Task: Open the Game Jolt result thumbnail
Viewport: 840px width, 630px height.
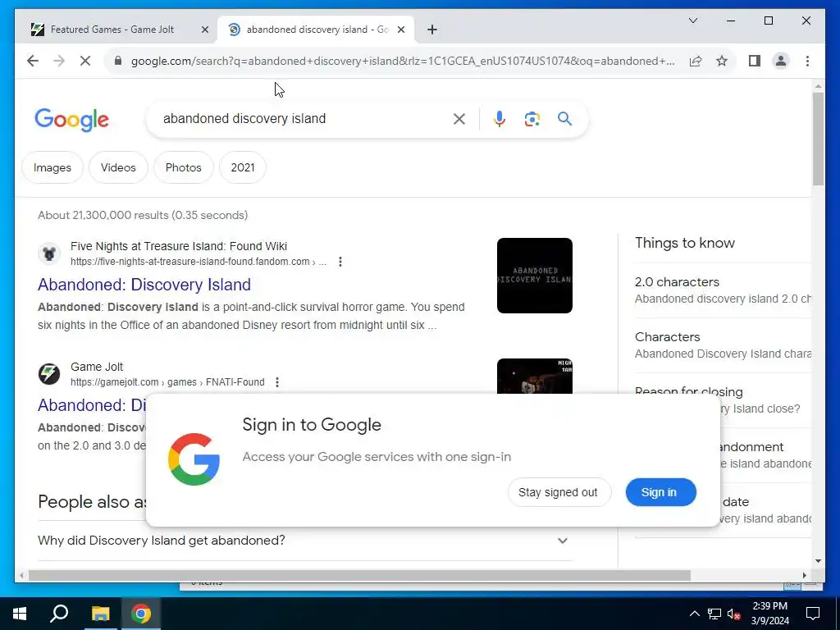Action: coord(535,376)
